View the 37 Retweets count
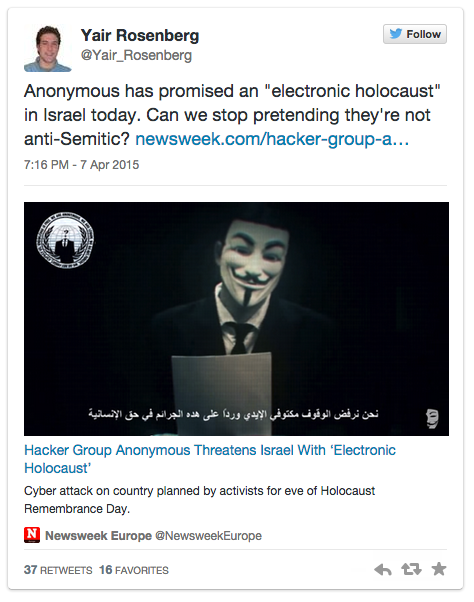Screen dimensions: 474x602 pos(58,570)
